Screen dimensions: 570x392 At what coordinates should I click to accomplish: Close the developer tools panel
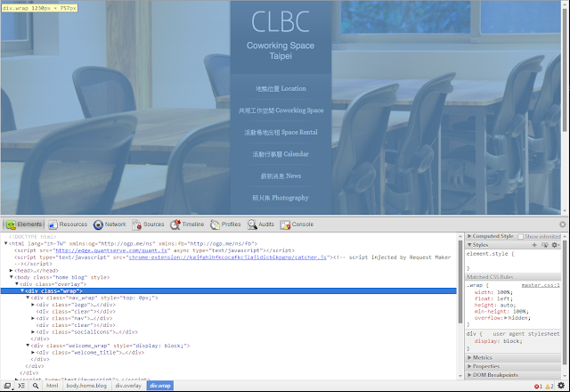(x=562, y=225)
